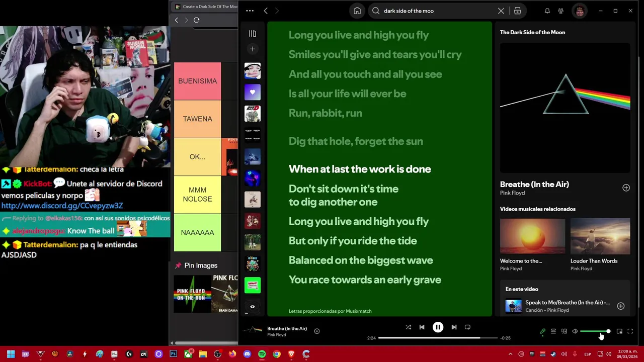Click the Spotify search field
Screen dimensions: 644x362
tap(438, 11)
